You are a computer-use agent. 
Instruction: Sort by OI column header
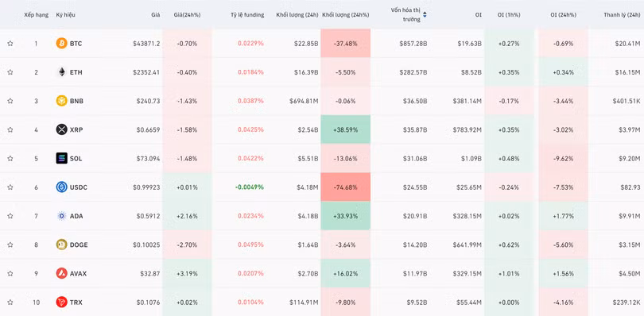[479, 15]
